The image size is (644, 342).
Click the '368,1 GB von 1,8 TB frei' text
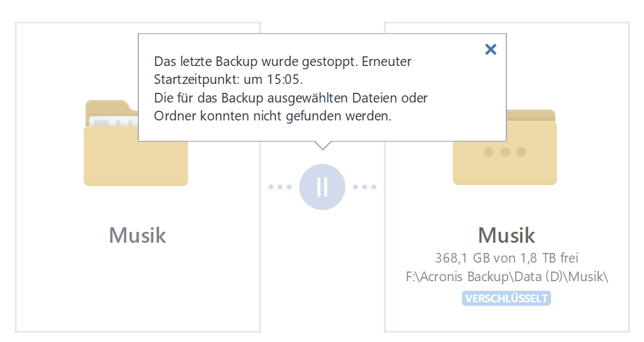(x=506, y=258)
